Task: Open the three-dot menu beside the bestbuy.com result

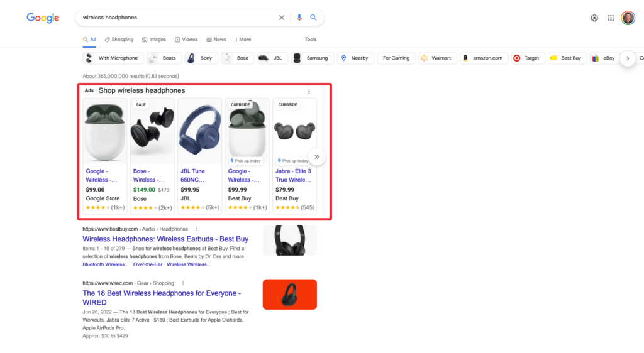Action: pyautogui.click(x=197, y=229)
